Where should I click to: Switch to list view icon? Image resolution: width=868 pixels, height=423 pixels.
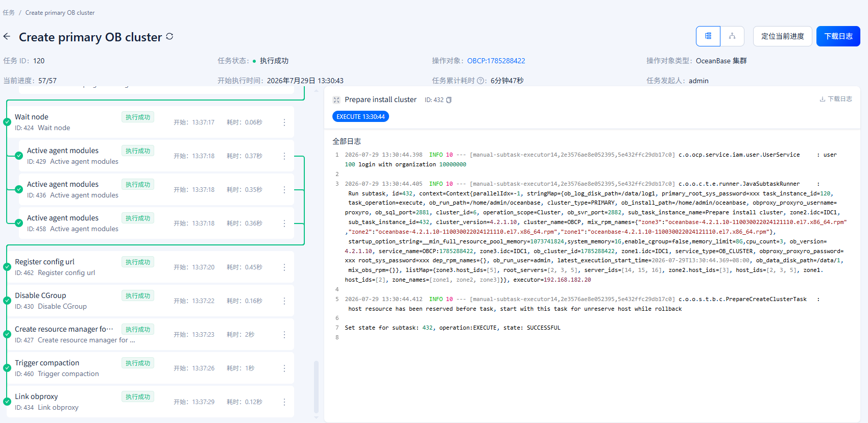pos(708,36)
